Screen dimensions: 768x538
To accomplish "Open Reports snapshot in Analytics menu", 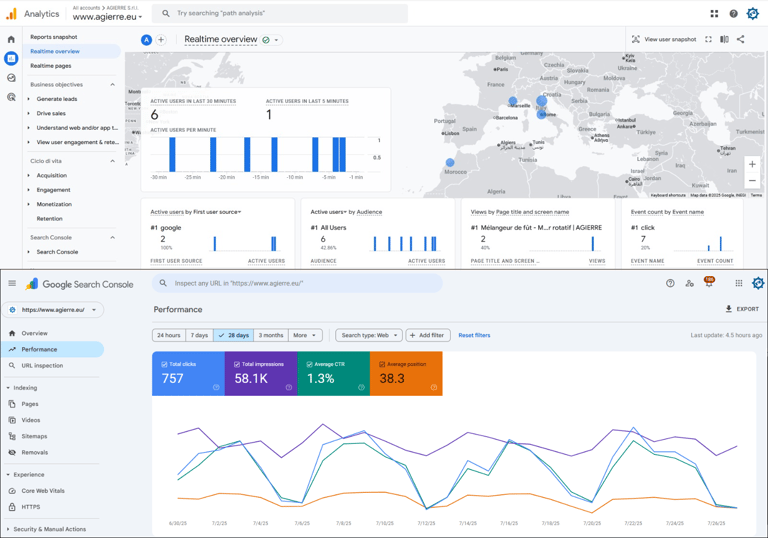I will pyautogui.click(x=54, y=37).
